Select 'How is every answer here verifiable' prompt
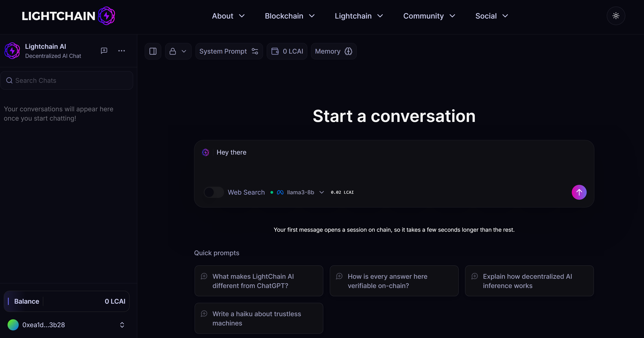 pyautogui.click(x=394, y=281)
